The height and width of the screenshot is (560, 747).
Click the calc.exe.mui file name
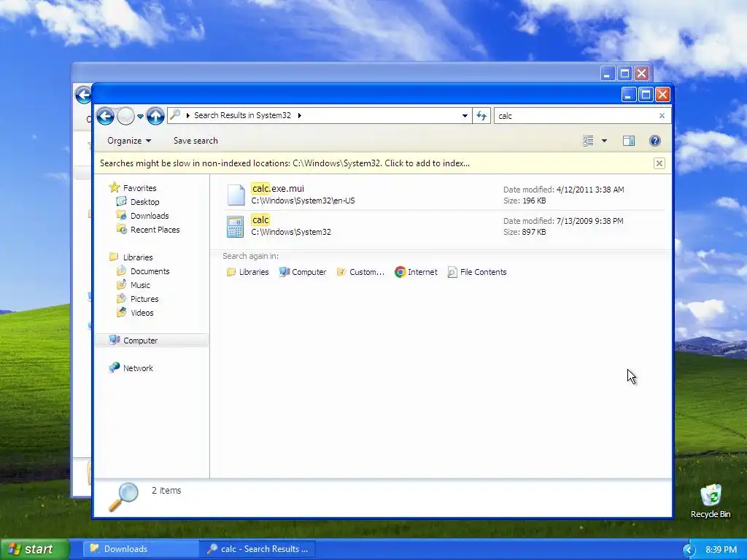click(x=278, y=189)
